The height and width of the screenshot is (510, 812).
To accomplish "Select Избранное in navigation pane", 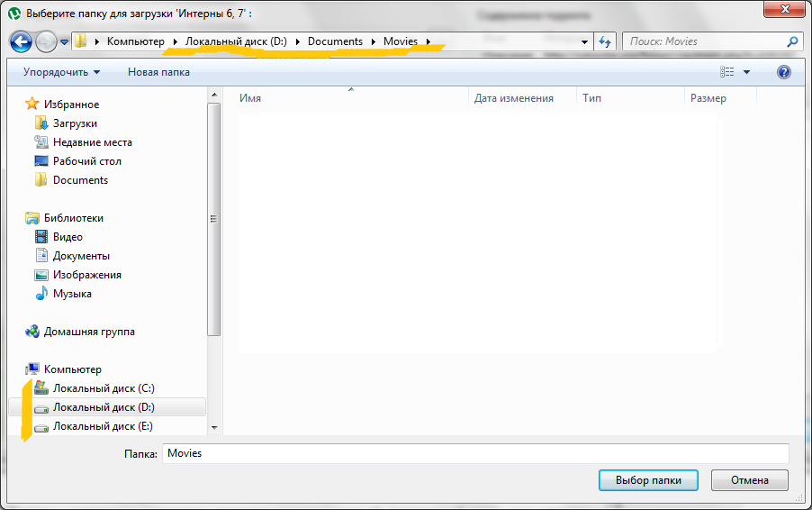I will (71, 105).
